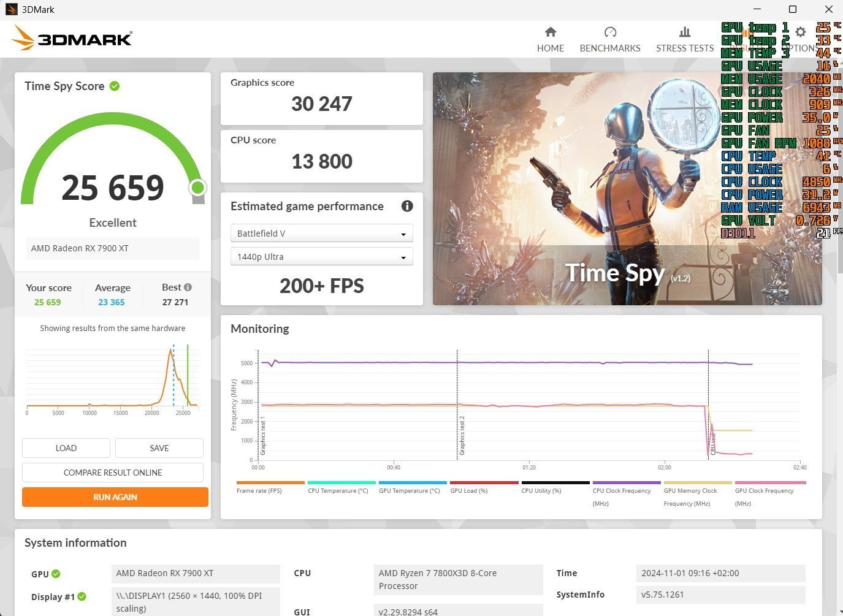The height and width of the screenshot is (616, 843).
Task: Click the AMD Ryzen 7 7800X3D CPU field
Action: (x=458, y=579)
